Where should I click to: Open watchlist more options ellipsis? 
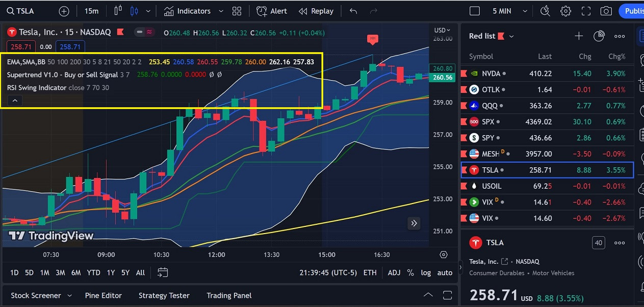tap(620, 36)
